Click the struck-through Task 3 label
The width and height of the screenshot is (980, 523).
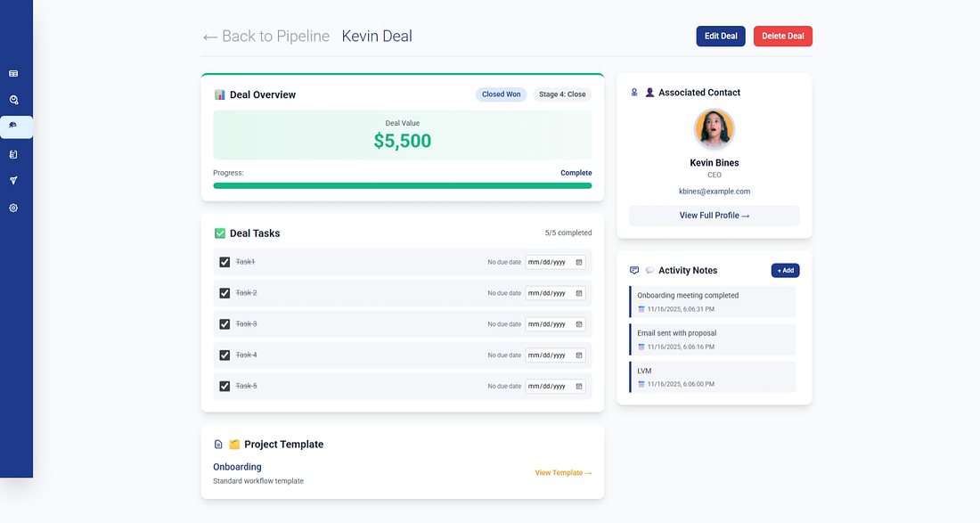coord(246,324)
